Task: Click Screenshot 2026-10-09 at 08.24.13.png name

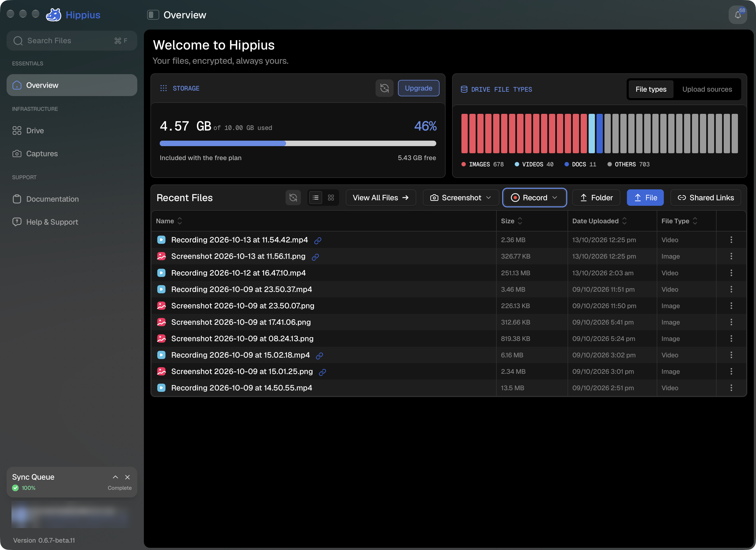Action: (x=242, y=338)
